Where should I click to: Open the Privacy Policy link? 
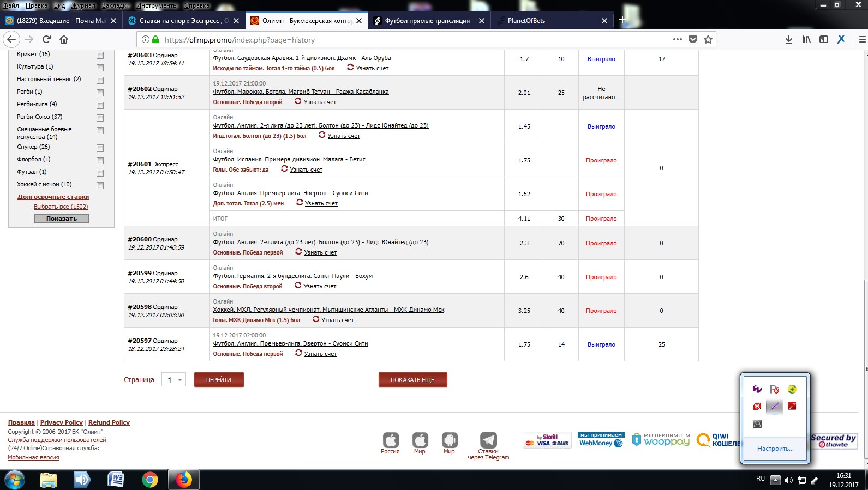[x=62, y=422]
